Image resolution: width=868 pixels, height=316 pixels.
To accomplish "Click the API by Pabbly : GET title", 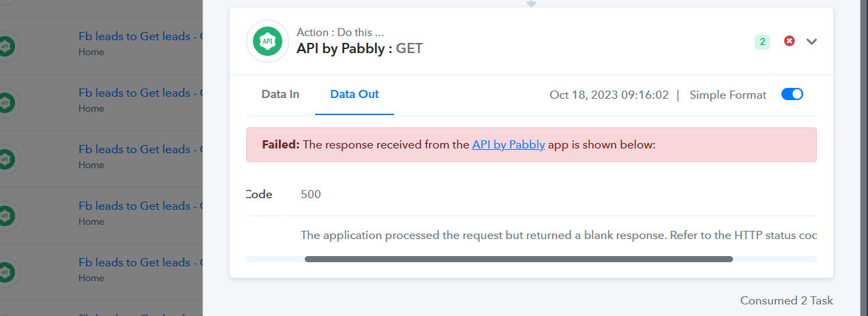I will pos(359,49).
